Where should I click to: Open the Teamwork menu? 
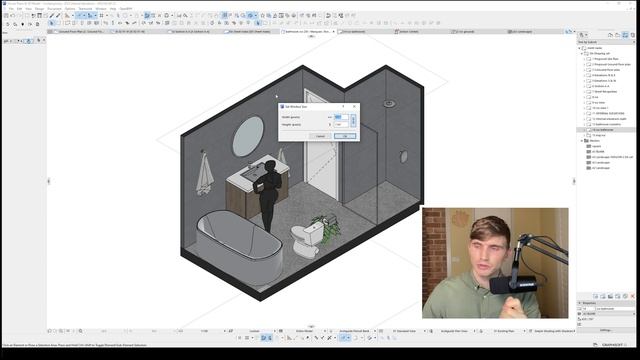point(85,9)
